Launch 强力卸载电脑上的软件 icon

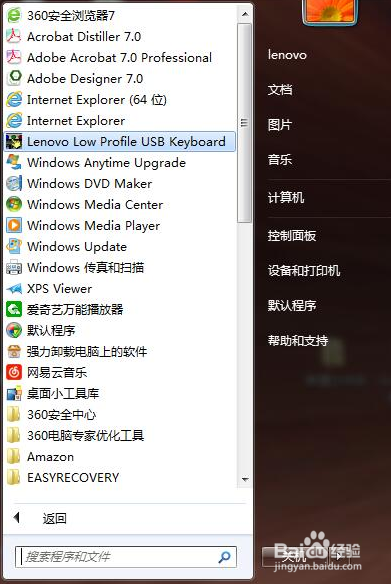coord(14,351)
